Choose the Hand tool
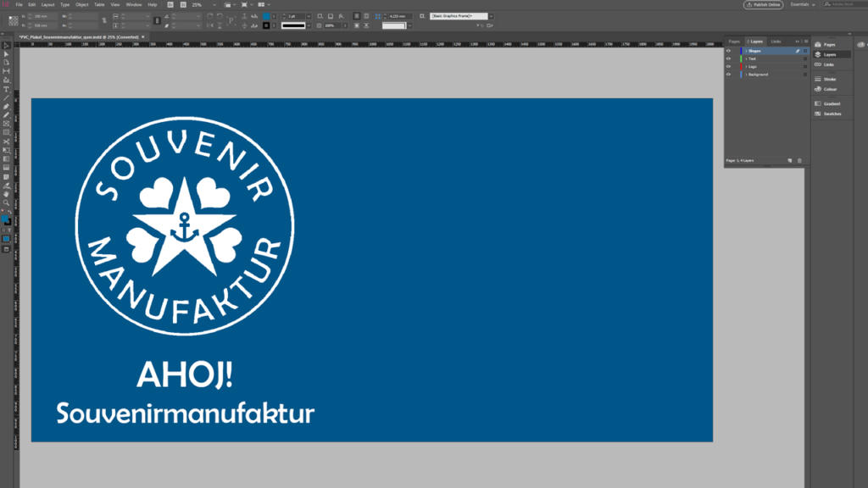 click(x=6, y=194)
